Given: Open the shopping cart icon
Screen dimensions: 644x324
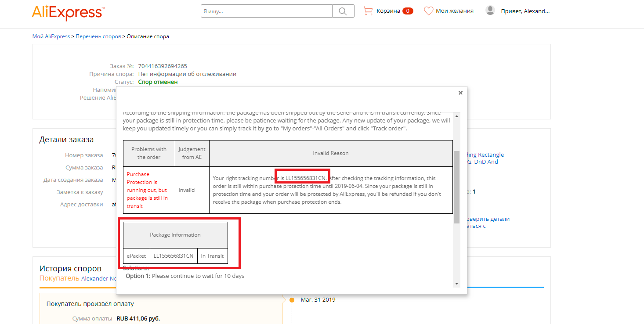Looking at the screenshot, I should [368, 11].
